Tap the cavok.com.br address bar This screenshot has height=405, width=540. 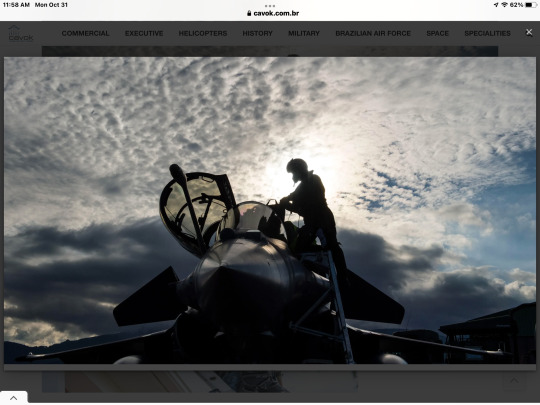(273, 13)
